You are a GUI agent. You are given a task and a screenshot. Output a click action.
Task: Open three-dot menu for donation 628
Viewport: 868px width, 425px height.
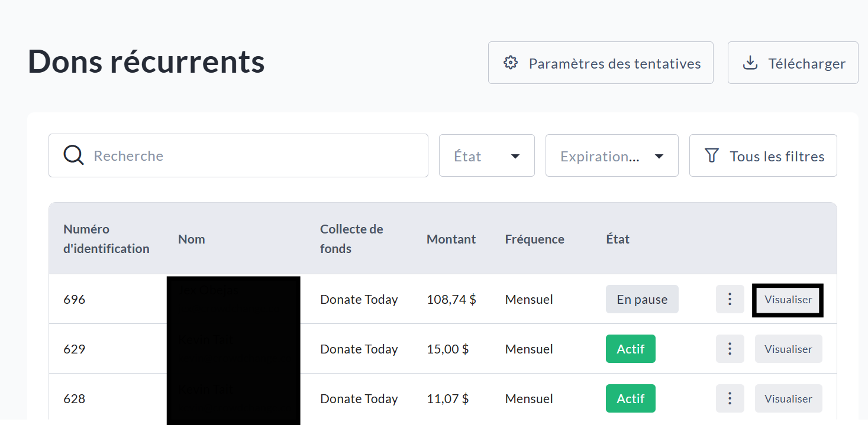pyautogui.click(x=730, y=398)
